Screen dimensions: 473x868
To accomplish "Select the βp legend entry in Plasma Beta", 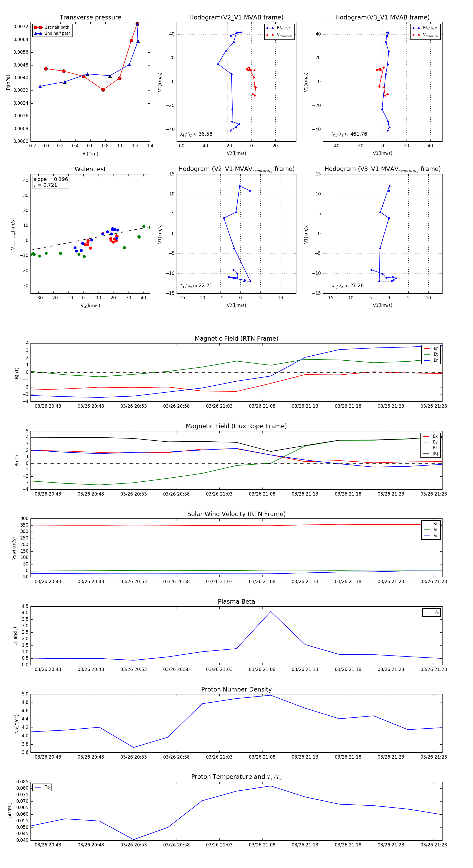I will pyautogui.click(x=431, y=612).
